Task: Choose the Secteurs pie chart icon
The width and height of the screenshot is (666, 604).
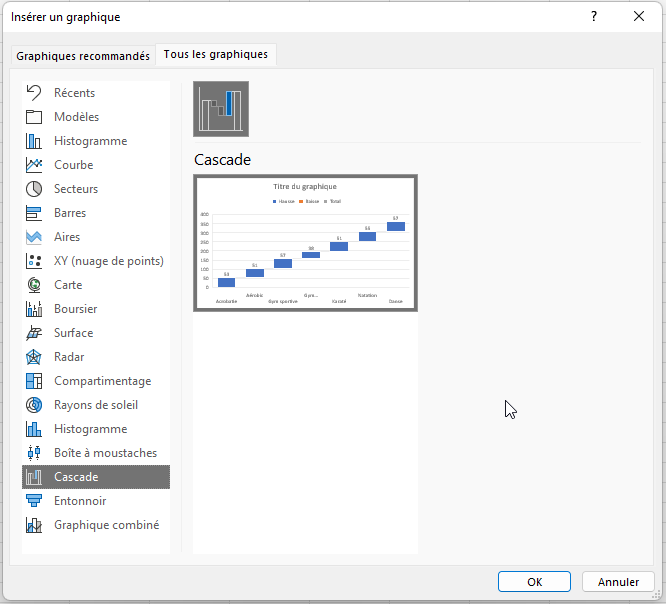Action: coord(34,189)
